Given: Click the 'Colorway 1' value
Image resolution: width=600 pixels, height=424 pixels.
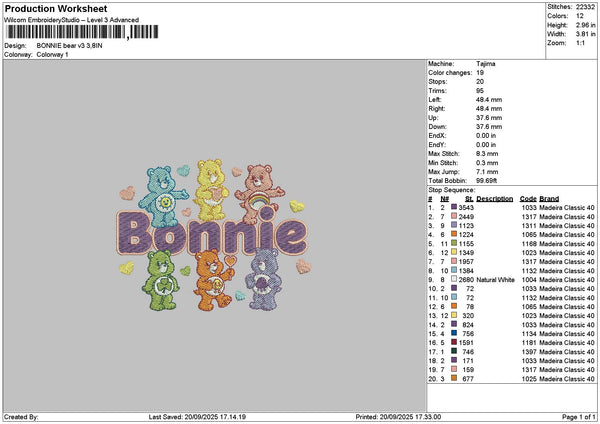Looking at the screenshot, I should [x=52, y=55].
